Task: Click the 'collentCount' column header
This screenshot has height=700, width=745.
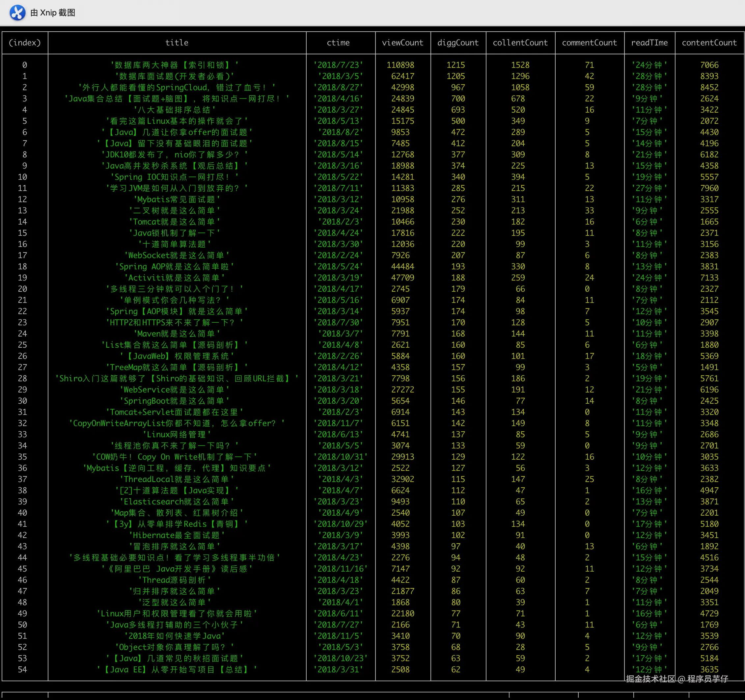Action: pos(520,43)
